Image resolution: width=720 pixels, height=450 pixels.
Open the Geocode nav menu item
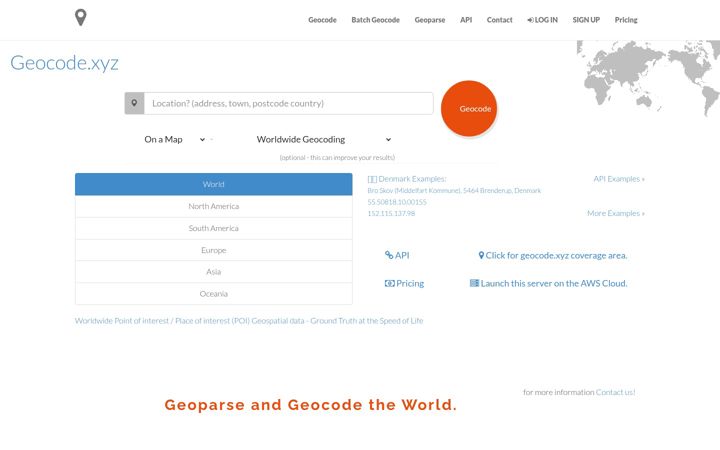[x=322, y=20]
